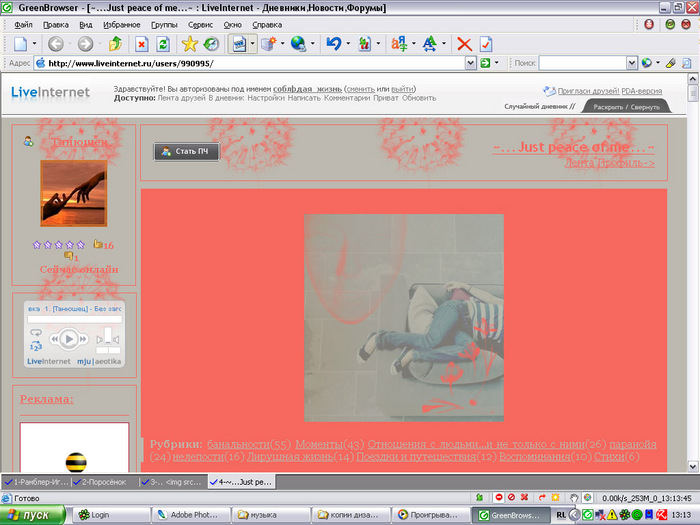Expand the search box dropdown arrow
The height and width of the screenshot is (525, 700).
(632, 63)
